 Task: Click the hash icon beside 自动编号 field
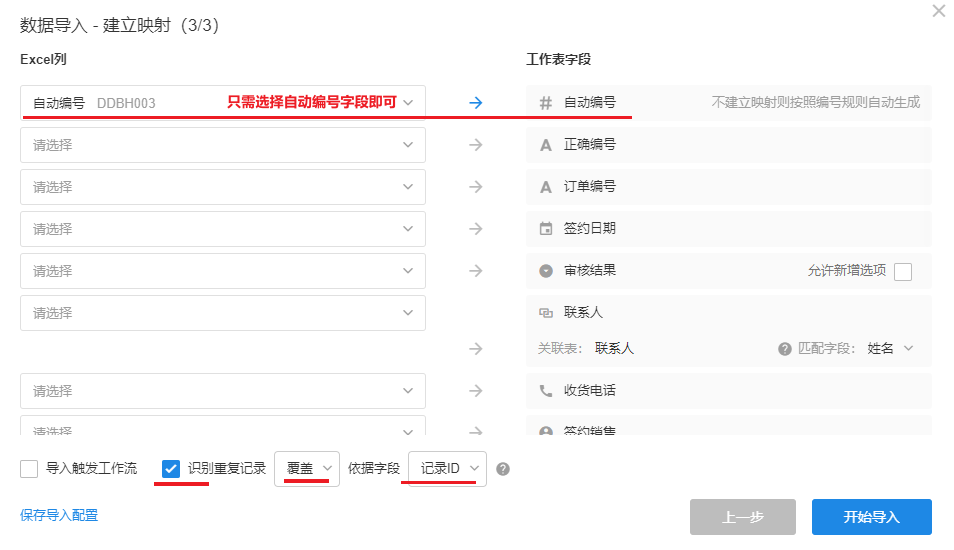[x=546, y=102]
